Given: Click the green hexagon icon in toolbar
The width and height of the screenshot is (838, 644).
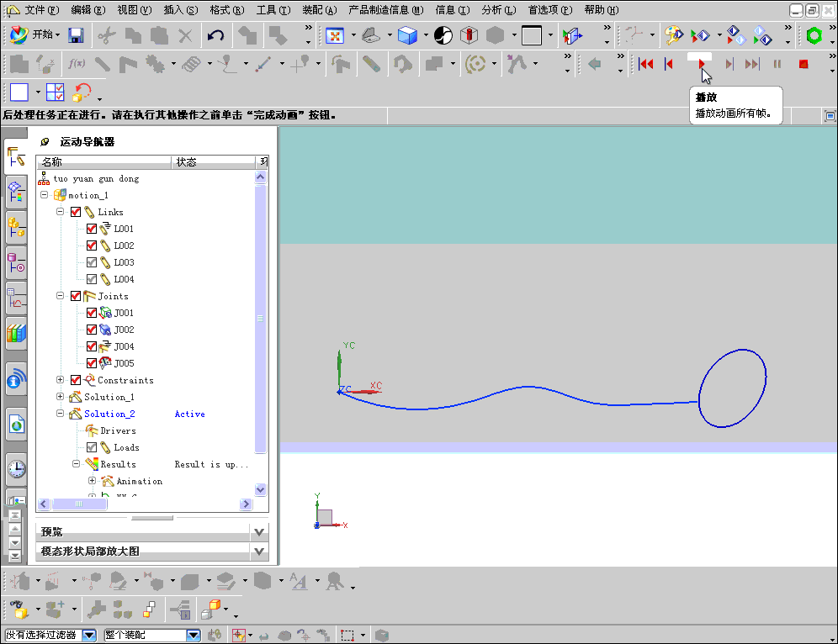Looking at the screenshot, I should [814, 36].
